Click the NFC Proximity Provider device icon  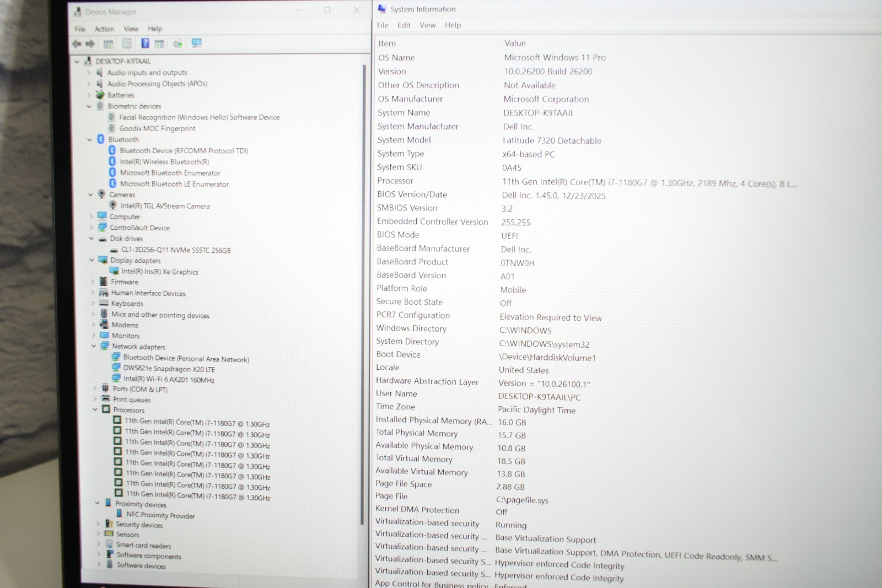click(x=119, y=514)
